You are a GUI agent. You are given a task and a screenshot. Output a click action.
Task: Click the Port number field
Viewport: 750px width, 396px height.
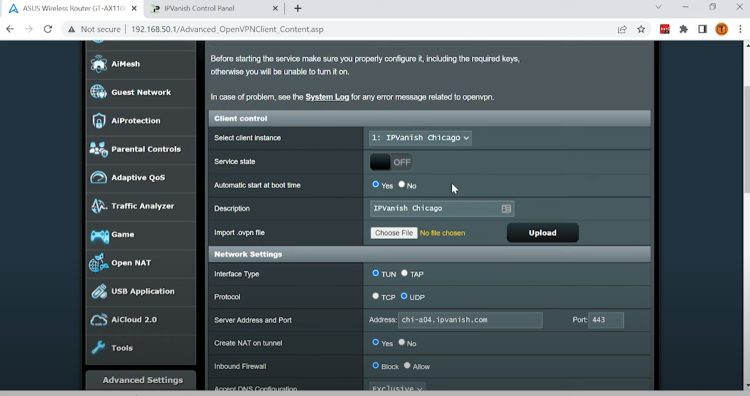click(606, 320)
